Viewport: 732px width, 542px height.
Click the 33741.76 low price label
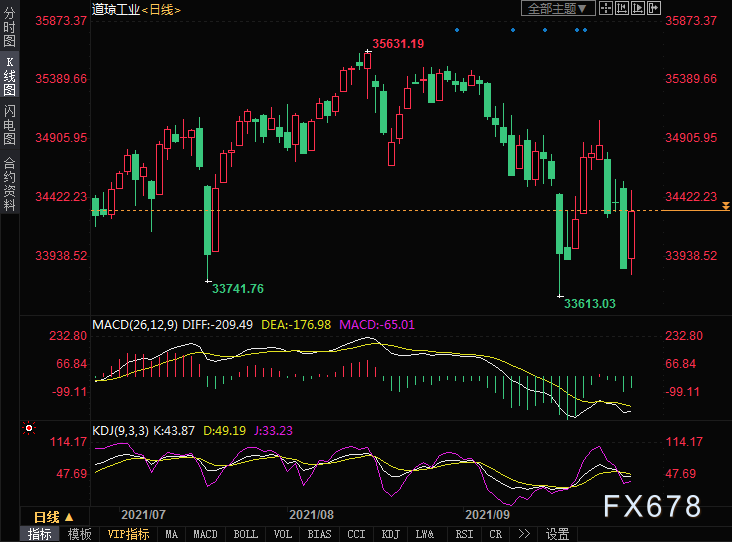pyautogui.click(x=238, y=289)
